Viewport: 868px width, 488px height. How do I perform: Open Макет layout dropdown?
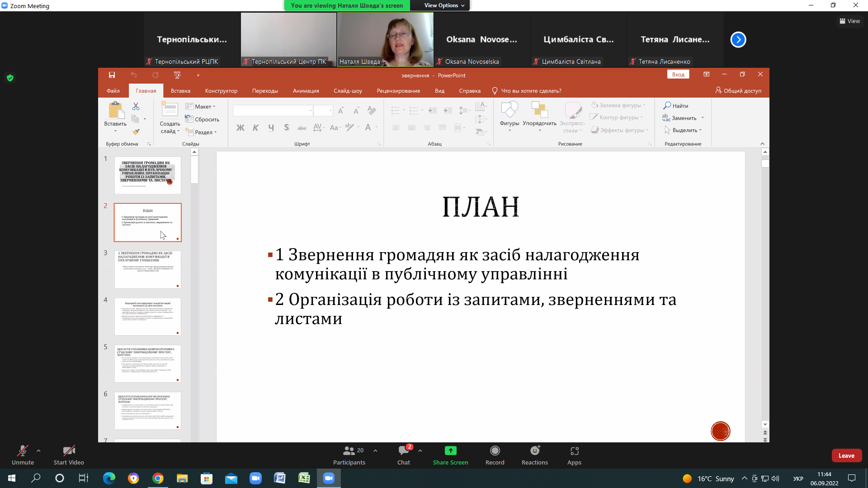point(200,107)
